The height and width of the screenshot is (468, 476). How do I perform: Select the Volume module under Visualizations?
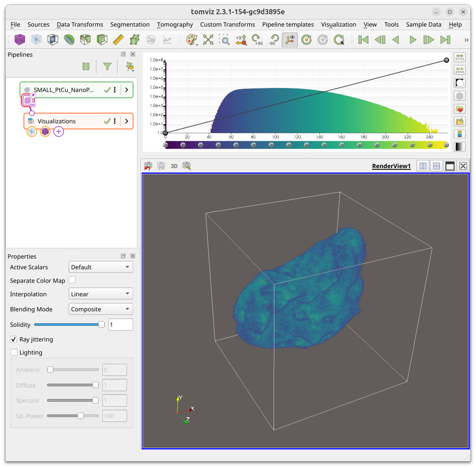click(x=45, y=132)
